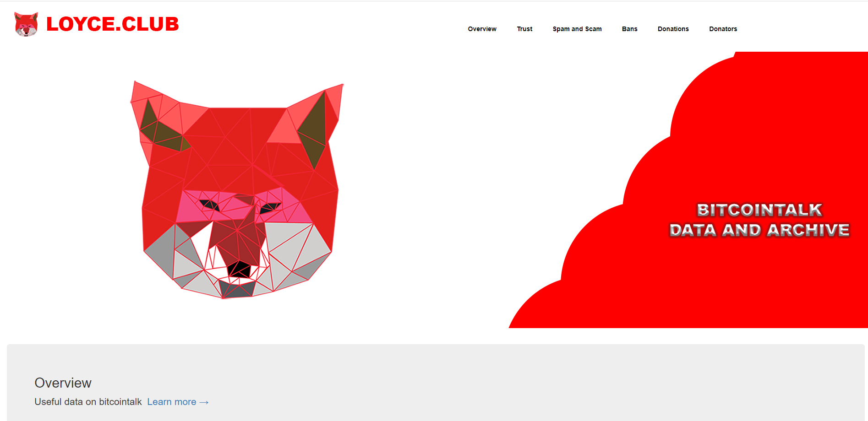Click the BITCOINTALK banner text
This screenshot has width=868, height=421.
click(x=759, y=210)
